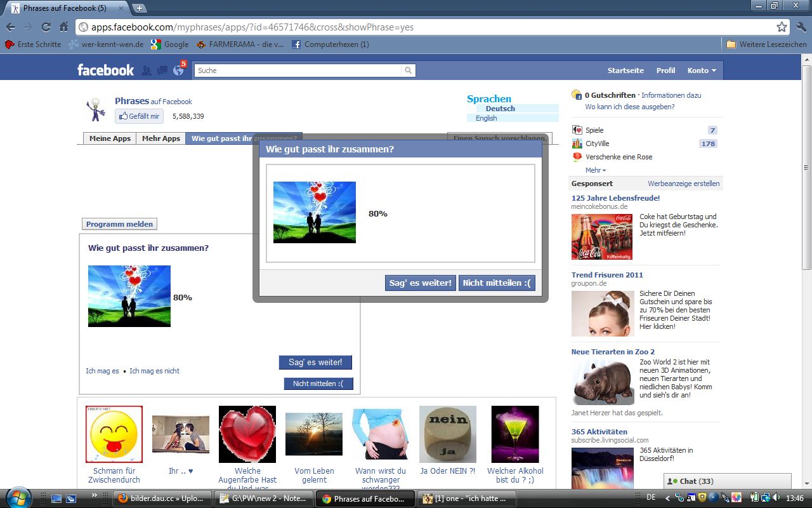The image size is (812, 508).
Task: Click the Phrases app lightbulb icon
Action: click(96, 109)
